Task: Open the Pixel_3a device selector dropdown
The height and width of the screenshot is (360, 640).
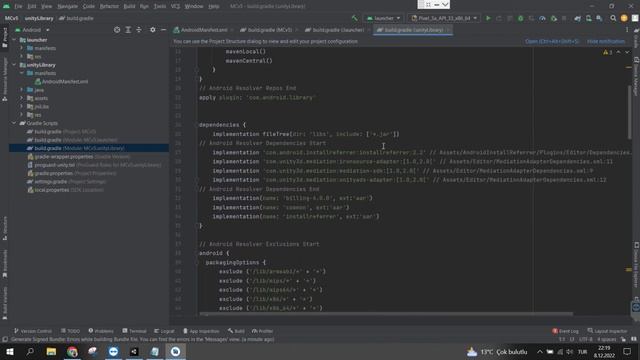Action: 444,18
